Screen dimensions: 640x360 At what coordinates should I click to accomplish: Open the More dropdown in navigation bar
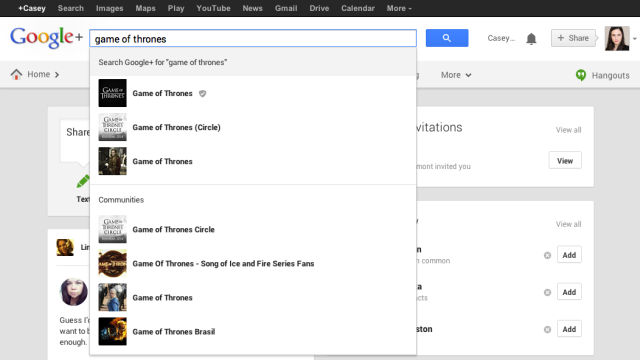tap(456, 75)
